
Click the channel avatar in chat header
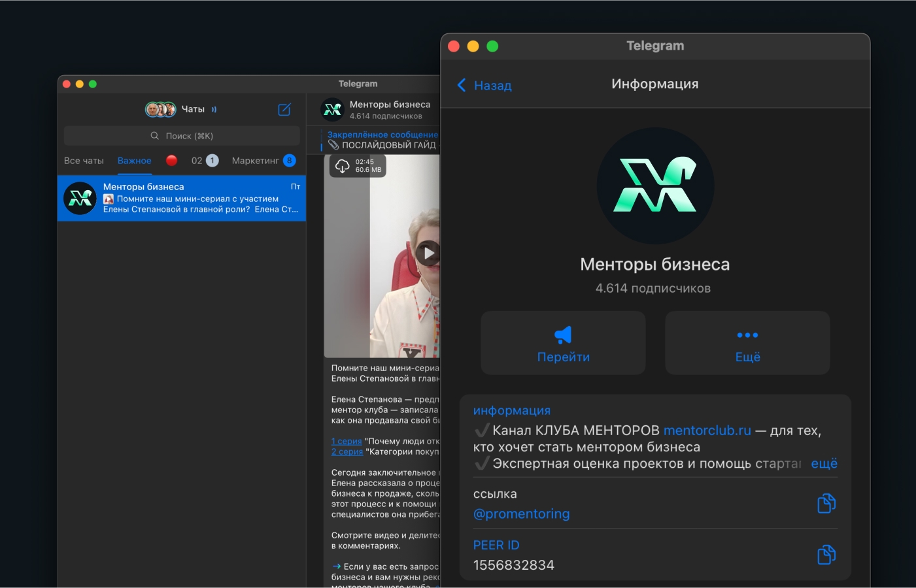[333, 110]
